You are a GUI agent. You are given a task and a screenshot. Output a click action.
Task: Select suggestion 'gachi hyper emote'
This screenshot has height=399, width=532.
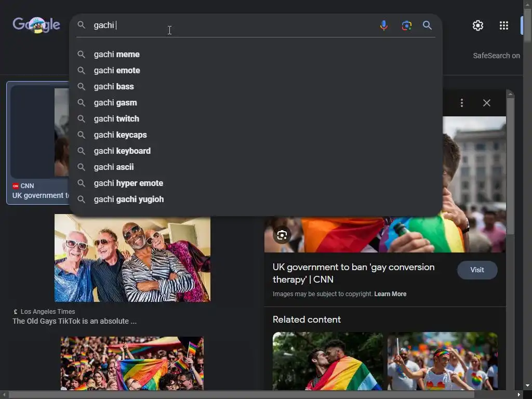pos(256,183)
